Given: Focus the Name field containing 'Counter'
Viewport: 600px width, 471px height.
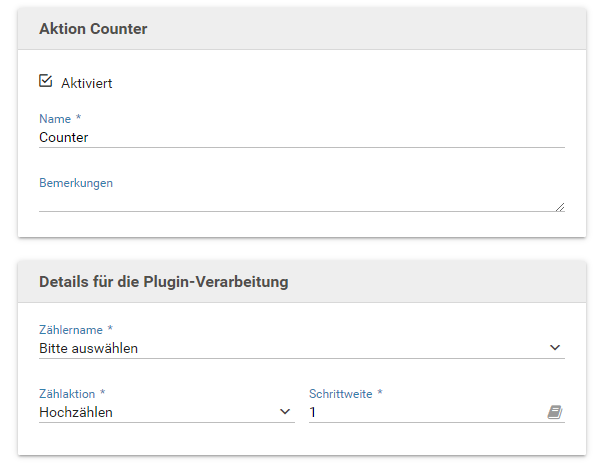Looking at the screenshot, I should tap(300, 137).
